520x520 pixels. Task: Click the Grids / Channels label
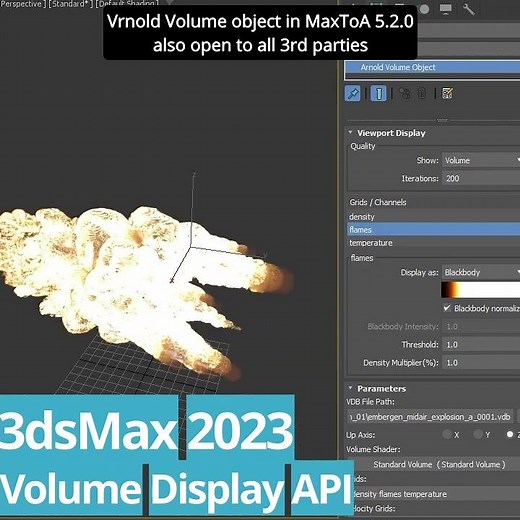[x=378, y=202]
